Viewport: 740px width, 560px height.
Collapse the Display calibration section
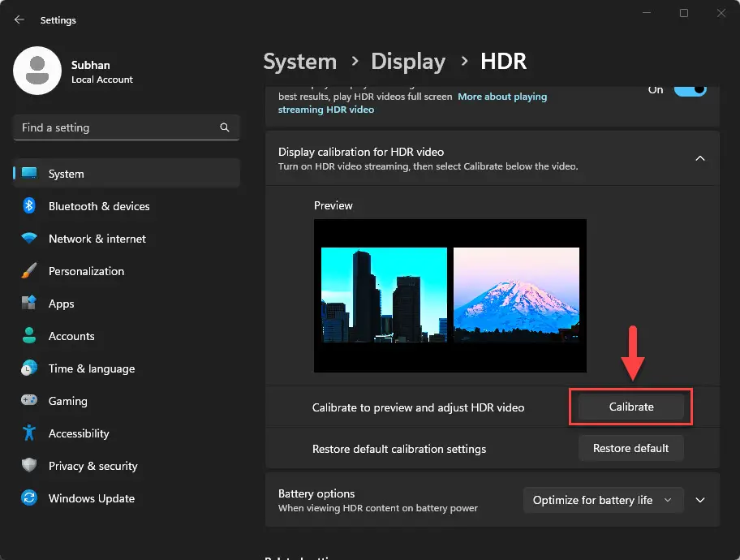pyautogui.click(x=699, y=158)
